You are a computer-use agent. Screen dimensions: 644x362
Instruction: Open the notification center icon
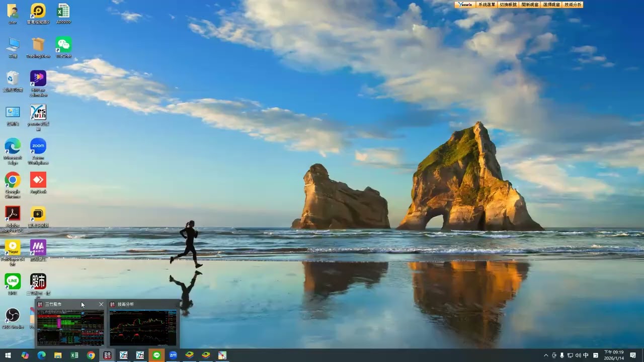633,355
